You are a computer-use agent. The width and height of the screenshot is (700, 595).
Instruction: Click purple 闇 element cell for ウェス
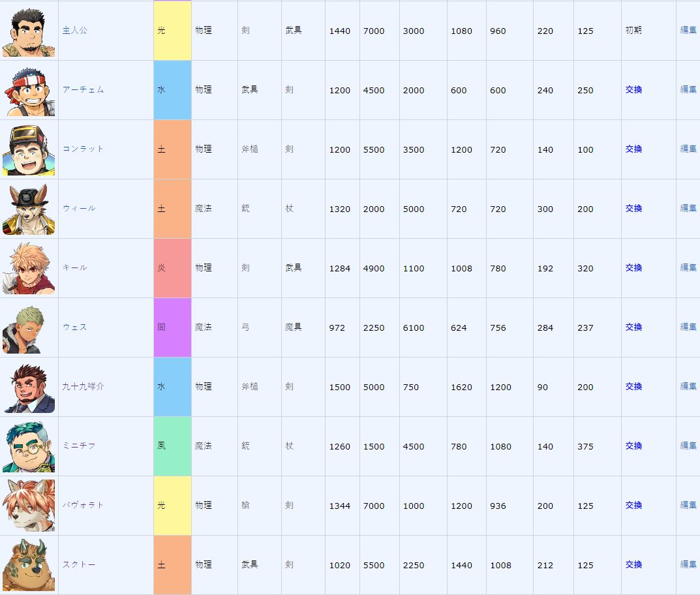coord(172,327)
